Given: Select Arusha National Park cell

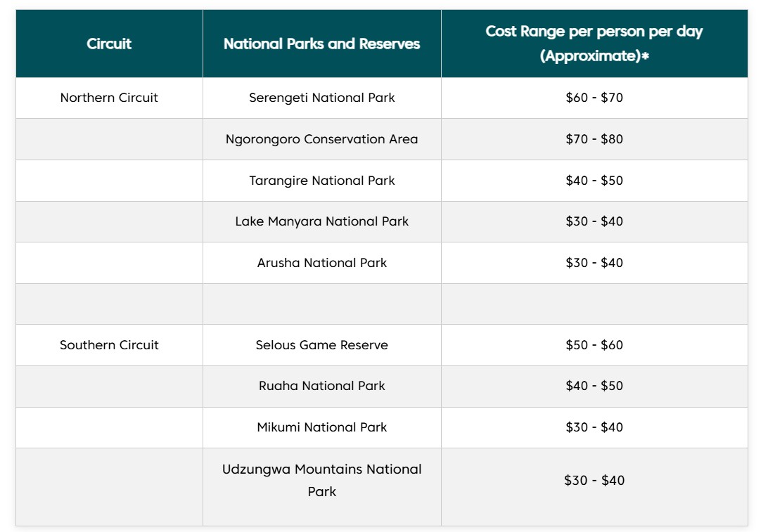Looking at the screenshot, I should click(x=322, y=263).
